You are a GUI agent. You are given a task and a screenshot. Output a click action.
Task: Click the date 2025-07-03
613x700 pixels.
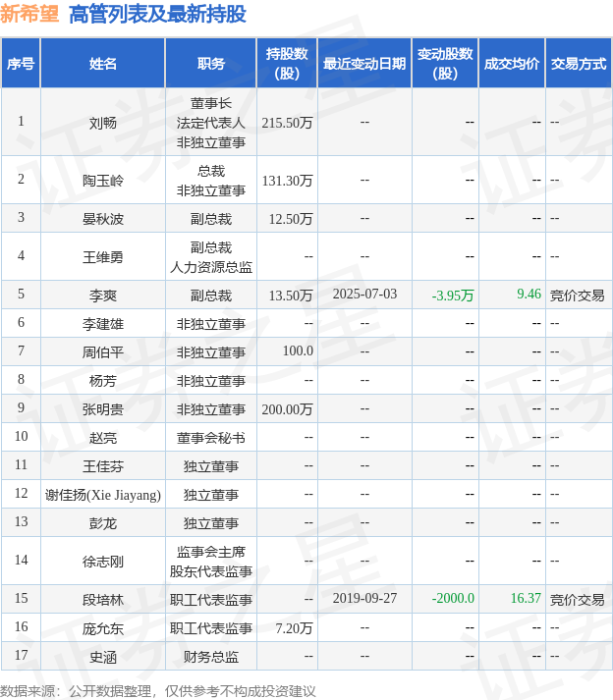364,294
